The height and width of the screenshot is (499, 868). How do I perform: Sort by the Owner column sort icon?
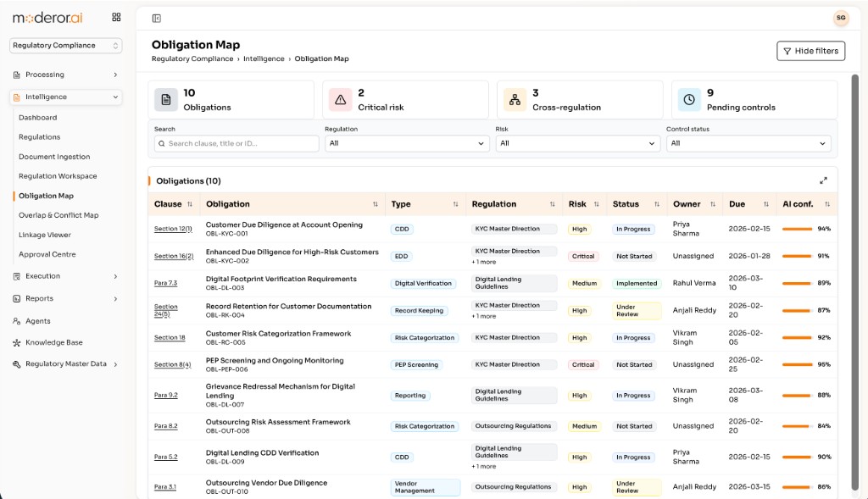coord(713,204)
